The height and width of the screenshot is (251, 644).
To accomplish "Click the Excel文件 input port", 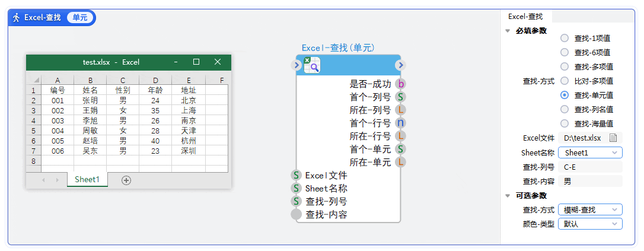I will coord(297,175).
